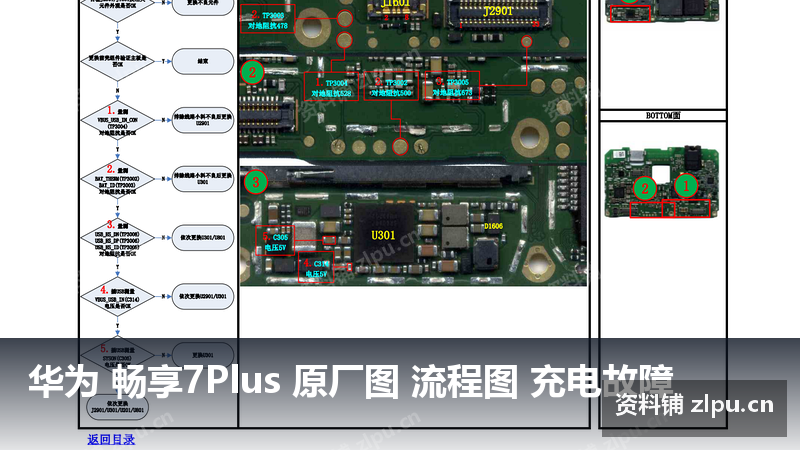The image size is (800, 450).
Task: Select step 5 diamond SYSON (C305)
Action: [117, 355]
